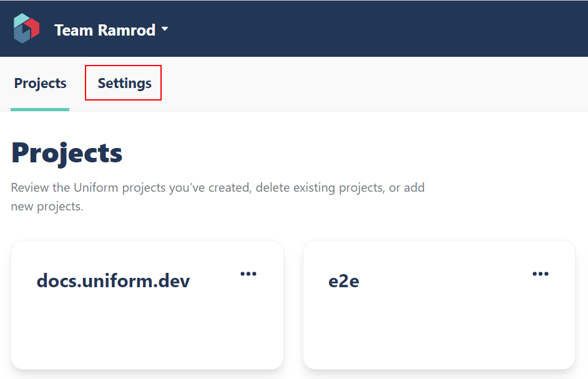588x379 pixels.
Task: Click the 'new projects.' description line
Action: click(47, 207)
